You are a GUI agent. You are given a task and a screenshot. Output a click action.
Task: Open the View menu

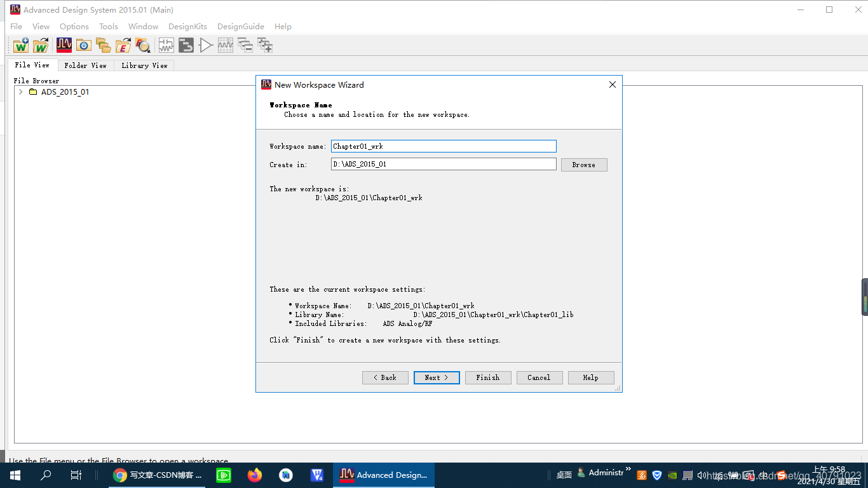(x=41, y=26)
